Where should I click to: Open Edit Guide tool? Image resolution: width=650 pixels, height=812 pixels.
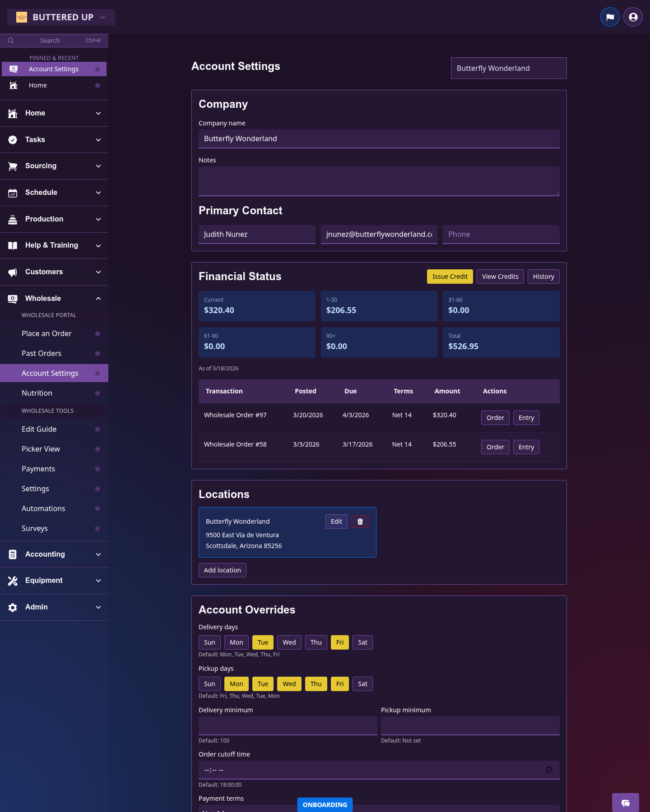click(39, 429)
